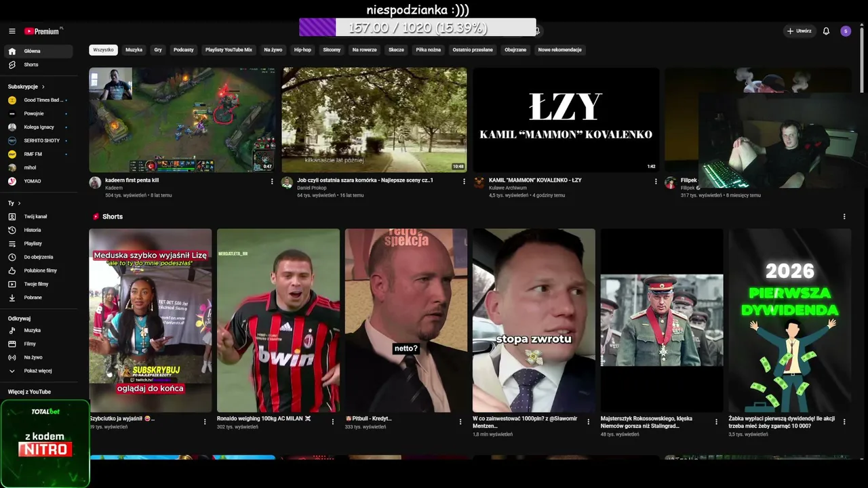Go to Shorts in the sidebar
The height and width of the screenshot is (488, 868).
(39, 65)
